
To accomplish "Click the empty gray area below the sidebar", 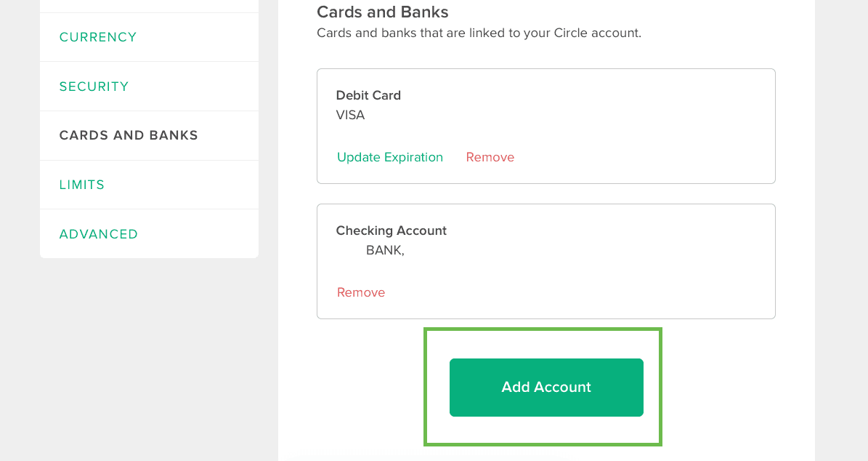I will click(150, 360).
